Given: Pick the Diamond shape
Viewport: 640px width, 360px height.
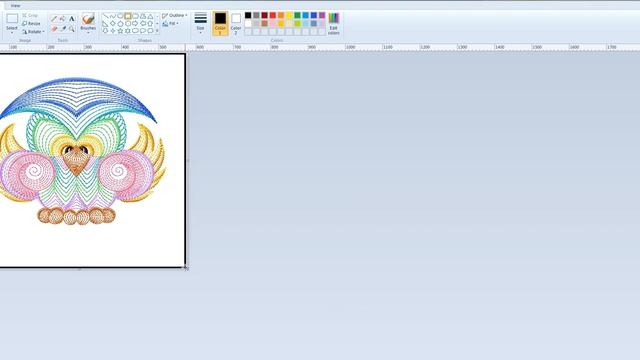Looking at the screenshot, I should click(x=113, y=24).
